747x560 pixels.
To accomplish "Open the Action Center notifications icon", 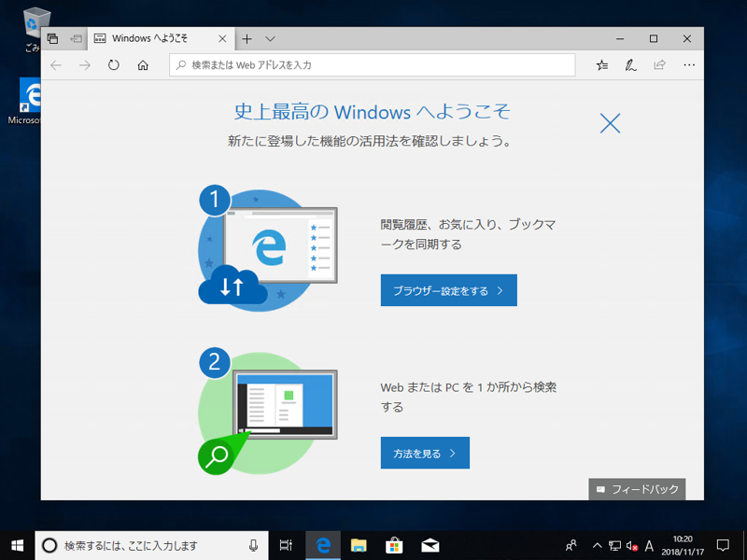I will (723, 546).
